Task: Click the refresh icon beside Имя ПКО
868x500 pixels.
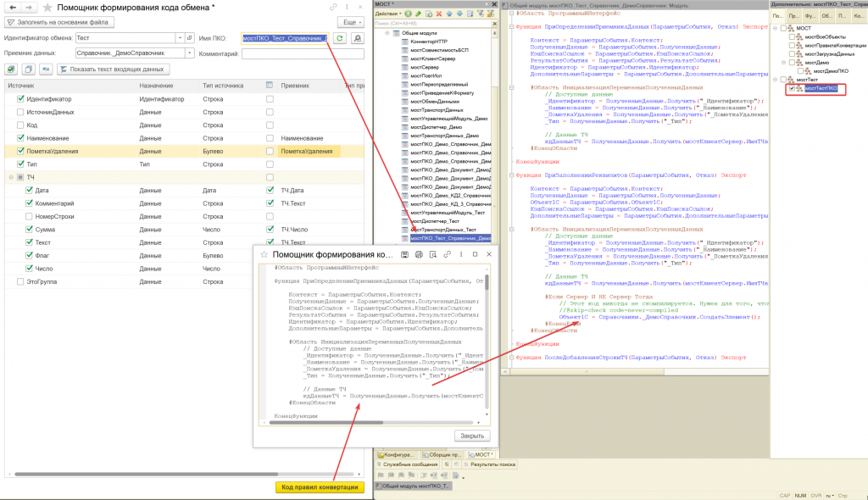Action: click(x=340, y=38)
